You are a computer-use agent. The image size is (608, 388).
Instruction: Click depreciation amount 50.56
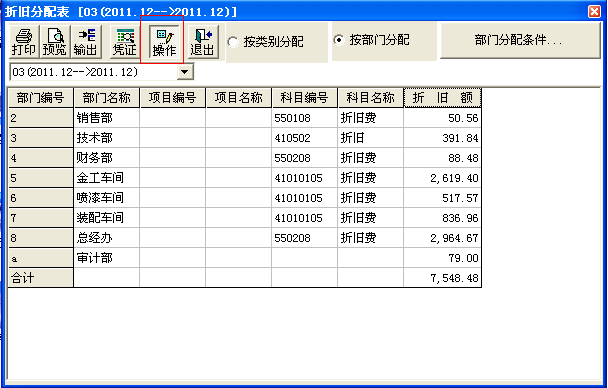pyautogui.click(x=442, y=118)
